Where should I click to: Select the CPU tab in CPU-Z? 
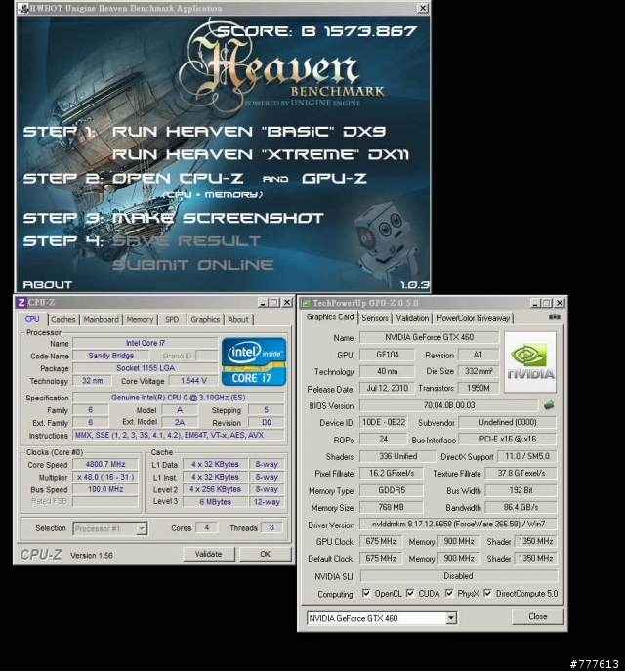tap(32, 319)
